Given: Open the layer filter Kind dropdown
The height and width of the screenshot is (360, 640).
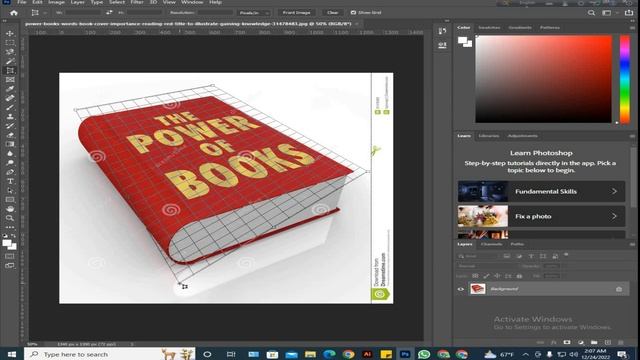Looking at the screenshot, I should pos(478,256).
